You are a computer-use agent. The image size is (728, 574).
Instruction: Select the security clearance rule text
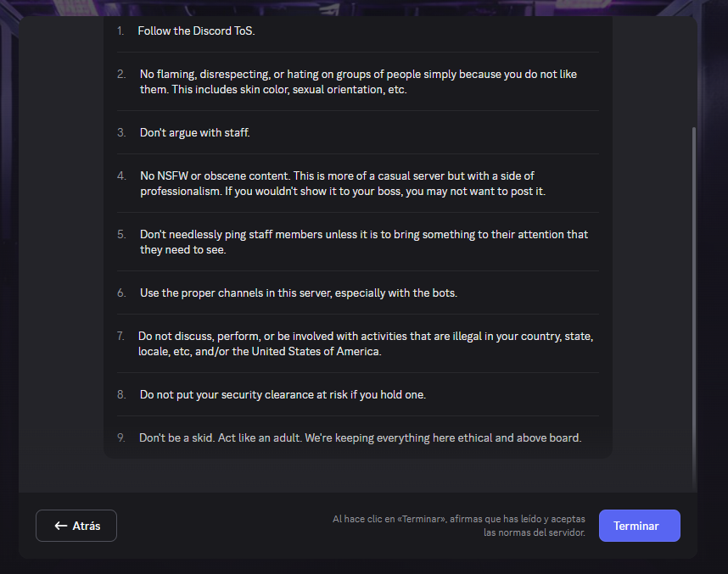click(x=283, y=394)
